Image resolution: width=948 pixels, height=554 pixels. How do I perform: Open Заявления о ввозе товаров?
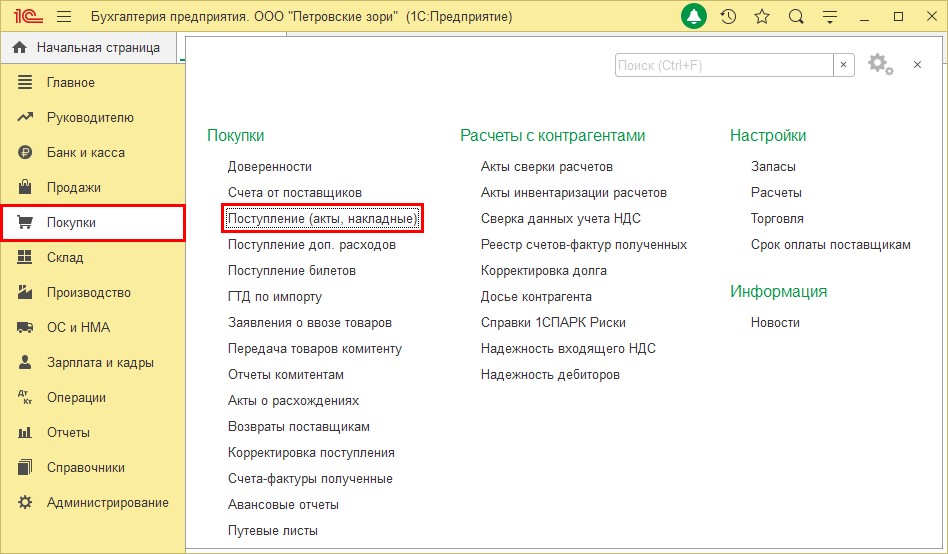(x=310, y=322)
